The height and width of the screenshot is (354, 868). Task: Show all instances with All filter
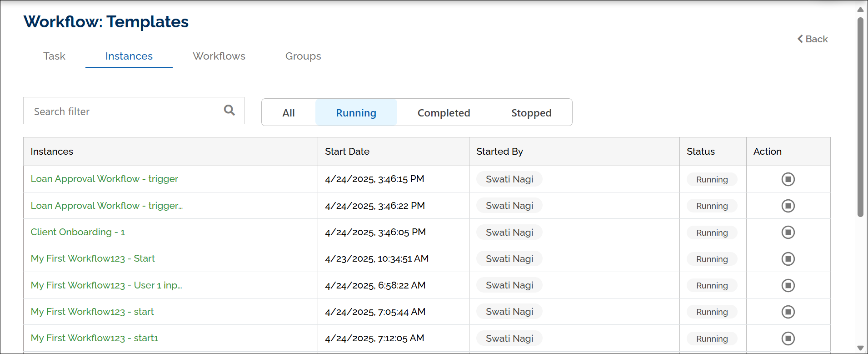(288, 113)
